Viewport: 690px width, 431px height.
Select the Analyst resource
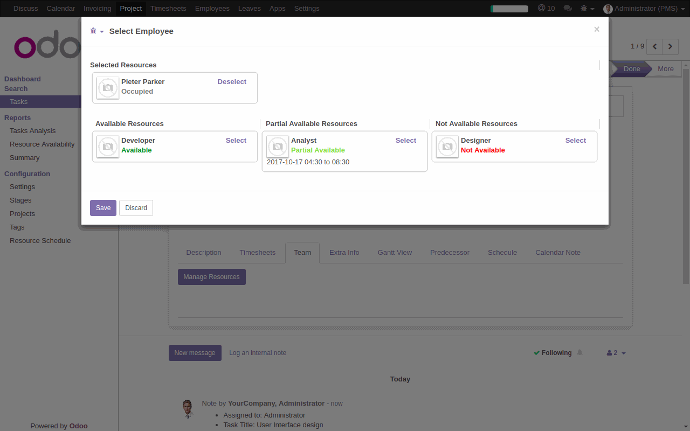405,141
